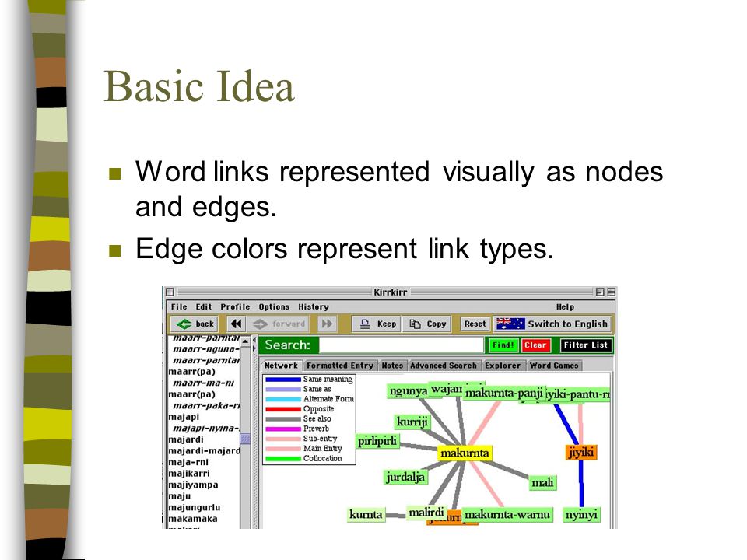Click the double right arrow fast-forward icon
This screenshot has height=560, width=747.
coord(327,324)
